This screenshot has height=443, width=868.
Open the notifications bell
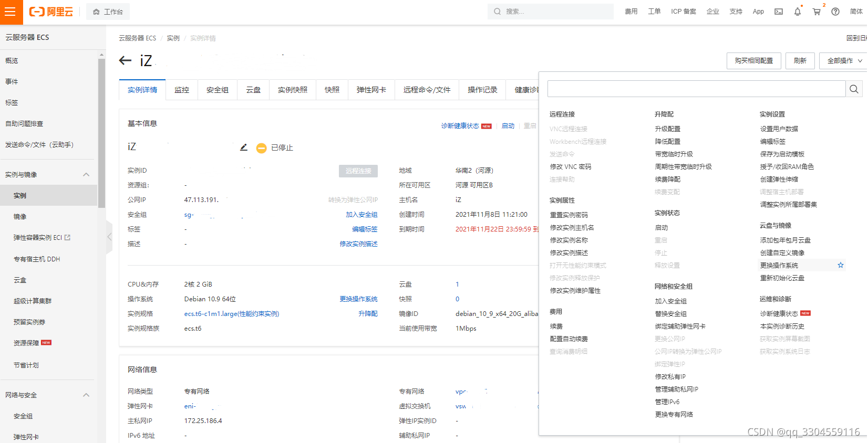(798, 12)
